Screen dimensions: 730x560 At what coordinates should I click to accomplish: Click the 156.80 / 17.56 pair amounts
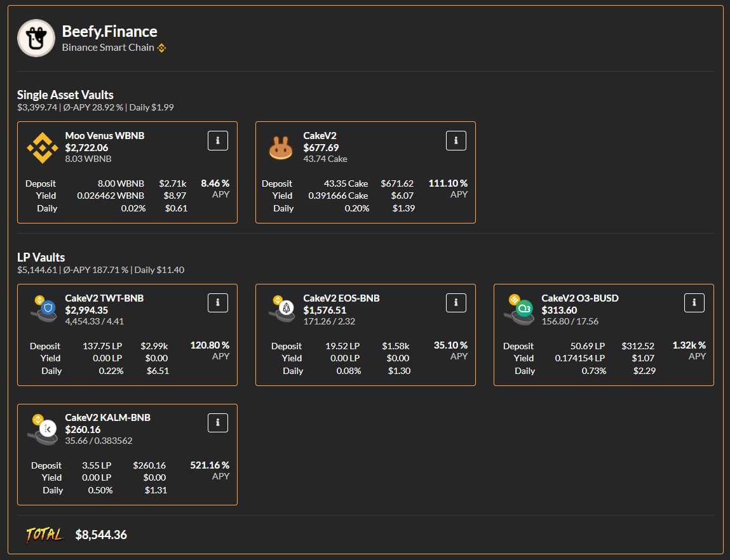570,321
